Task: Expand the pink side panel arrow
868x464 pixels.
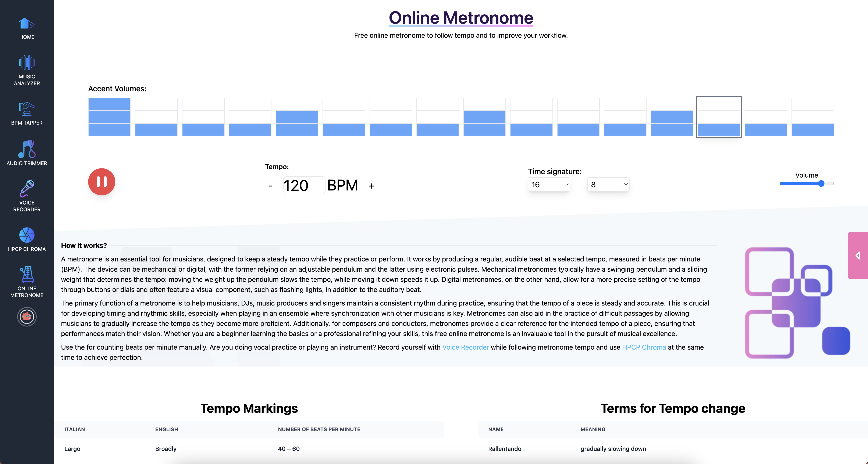Action: 858,256
